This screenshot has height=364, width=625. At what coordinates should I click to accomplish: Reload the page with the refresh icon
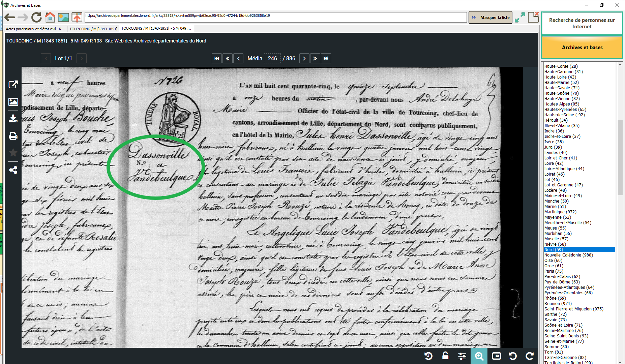tap(36, 17)
